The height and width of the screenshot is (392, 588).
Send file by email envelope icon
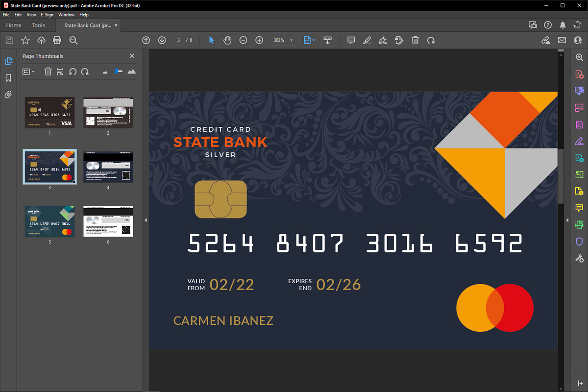pos(562,40)
